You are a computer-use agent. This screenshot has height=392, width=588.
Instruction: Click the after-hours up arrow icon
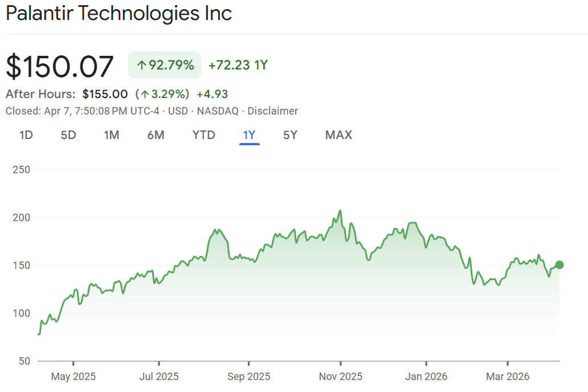click(145, 95)
